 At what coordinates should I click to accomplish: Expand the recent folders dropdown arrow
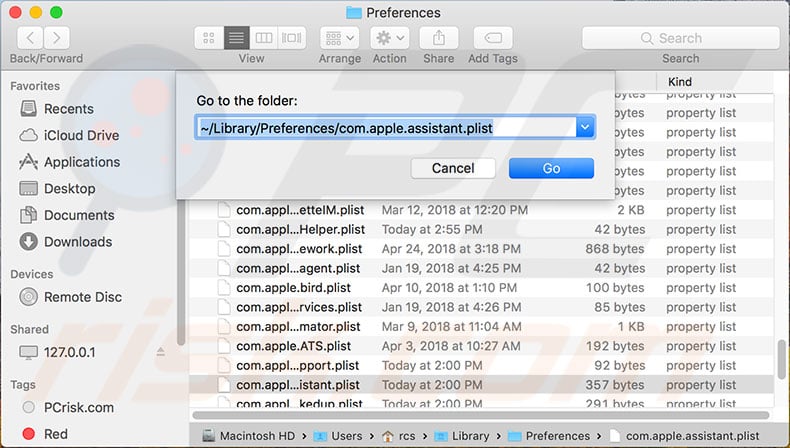585,128
